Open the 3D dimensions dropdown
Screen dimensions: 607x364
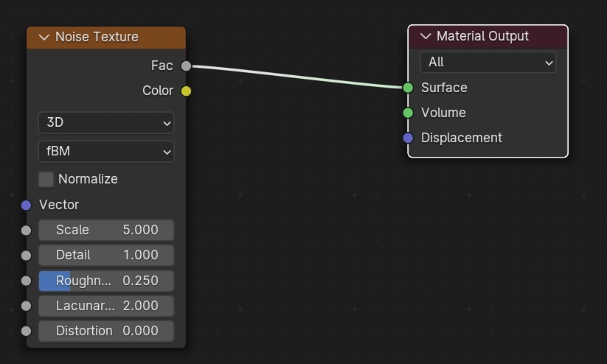pyautogui.click(x=106, y=123)
